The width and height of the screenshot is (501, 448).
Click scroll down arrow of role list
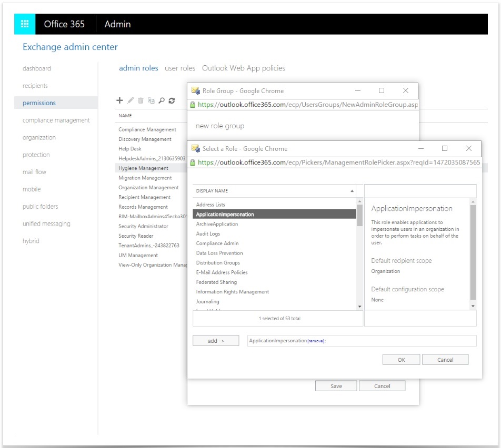[x=360, y=307]
